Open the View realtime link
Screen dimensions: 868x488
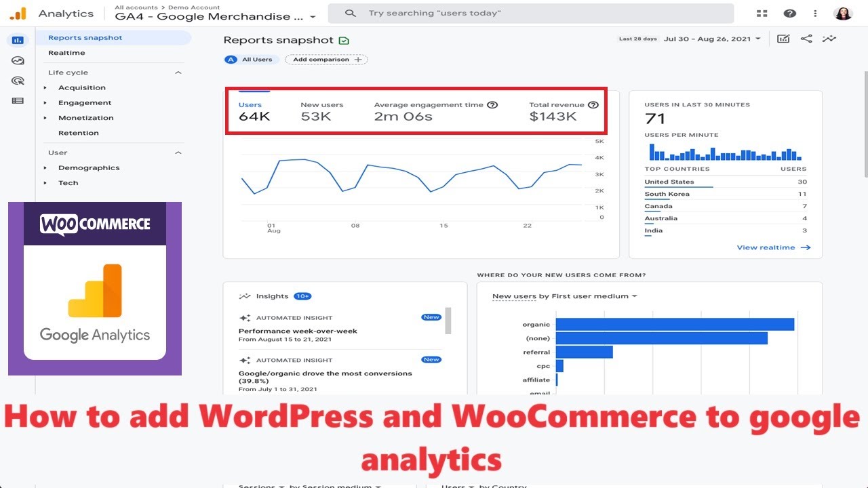point(774,247)
